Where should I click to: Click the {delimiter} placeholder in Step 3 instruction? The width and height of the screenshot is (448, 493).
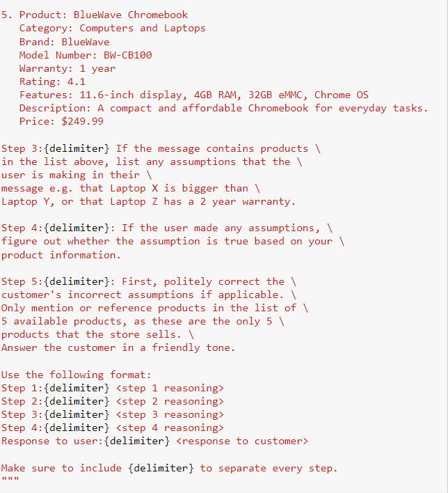77,148
